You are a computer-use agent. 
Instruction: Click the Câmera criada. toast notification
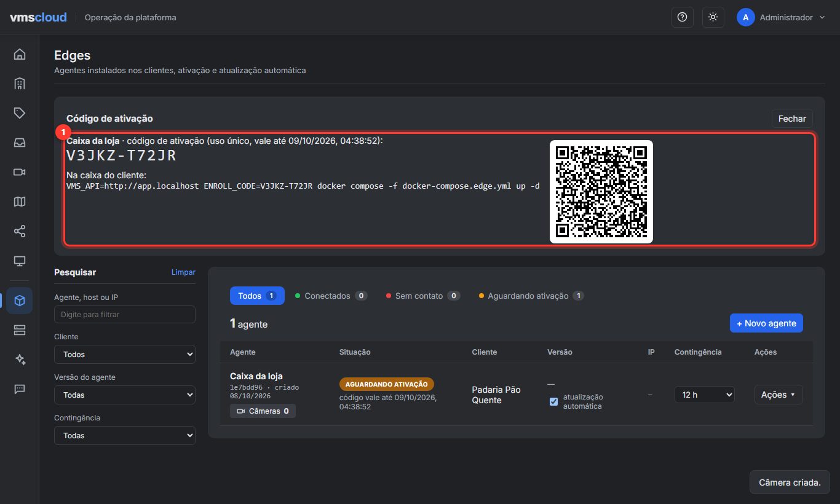(x=790, y=482)
